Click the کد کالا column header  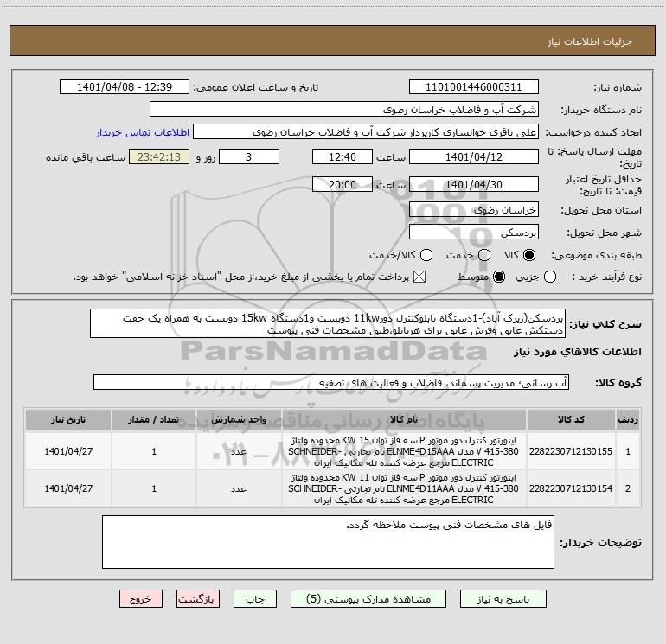(571, 420)
